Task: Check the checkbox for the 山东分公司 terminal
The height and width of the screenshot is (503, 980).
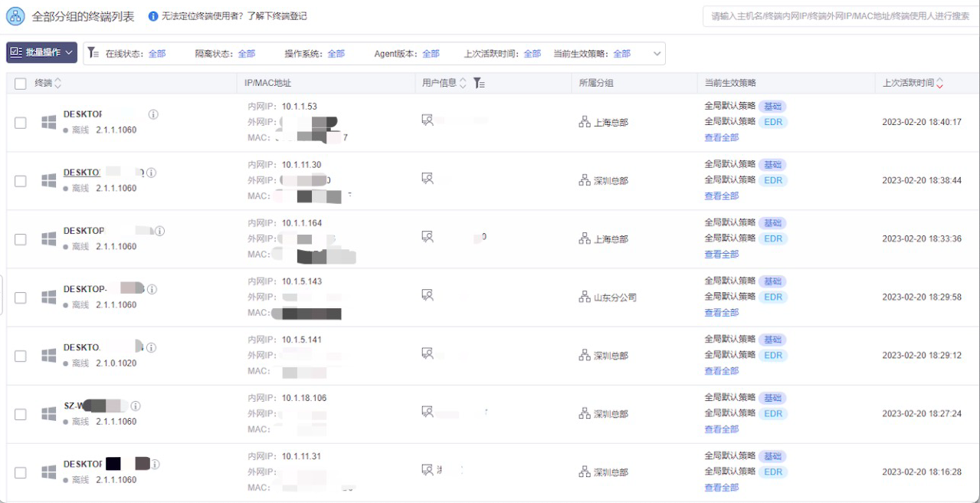Action: pyautogui.click(x=21, y=297)
